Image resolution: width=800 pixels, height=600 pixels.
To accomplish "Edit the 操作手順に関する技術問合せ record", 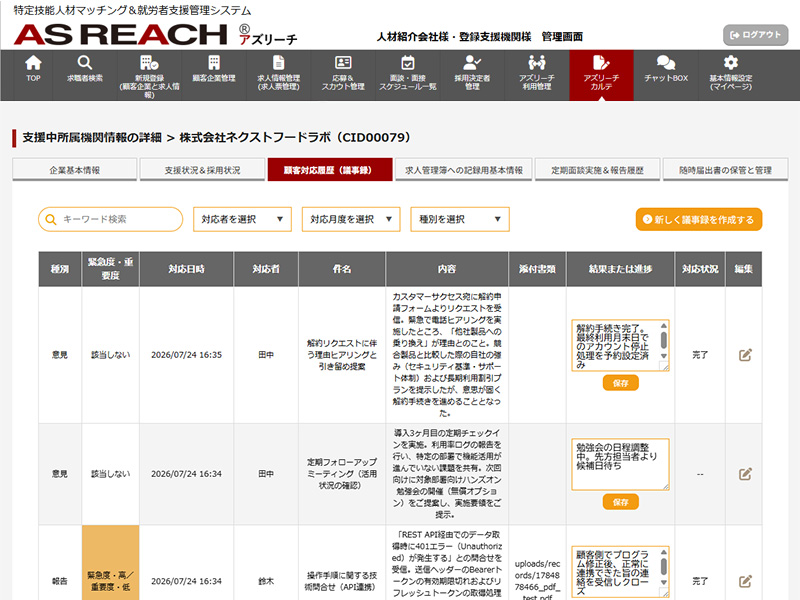I will pos(745,581).
